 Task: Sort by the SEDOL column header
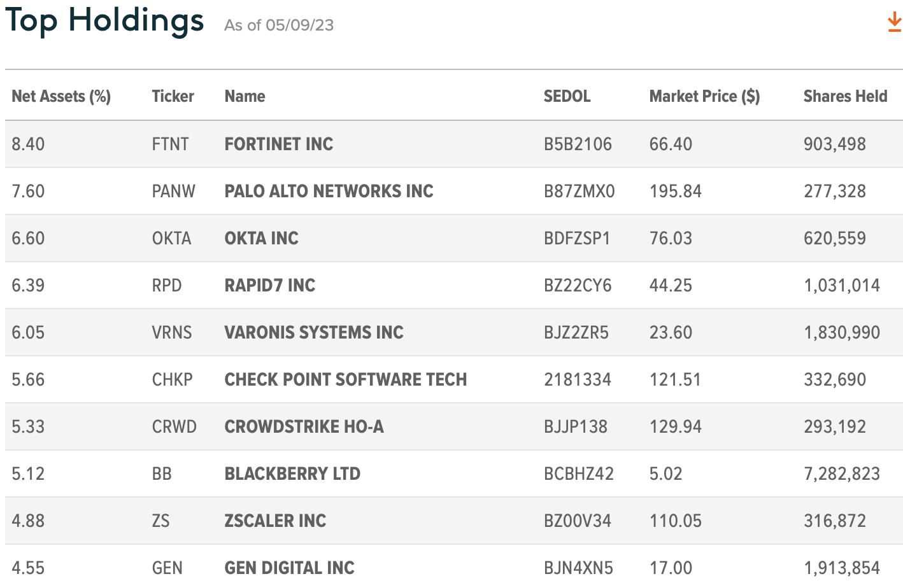pyautogui.click(x=567, y=96)
